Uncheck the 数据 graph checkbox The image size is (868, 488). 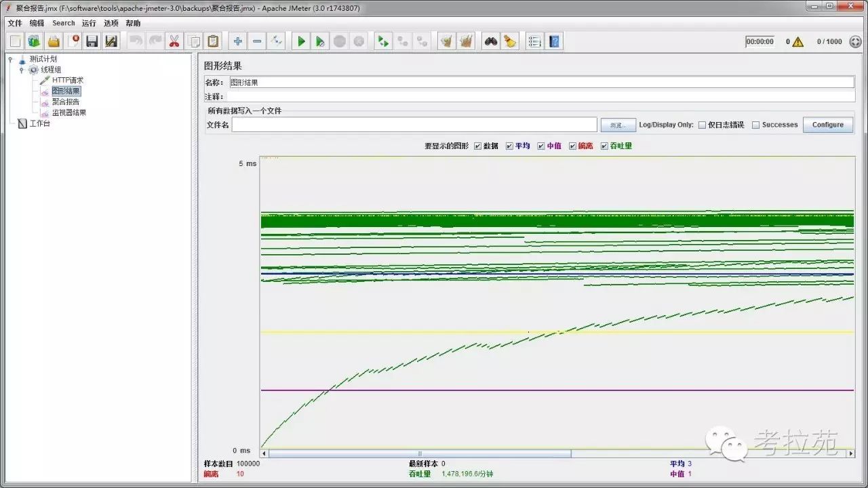pyautogui.click(x=477, y=146)
